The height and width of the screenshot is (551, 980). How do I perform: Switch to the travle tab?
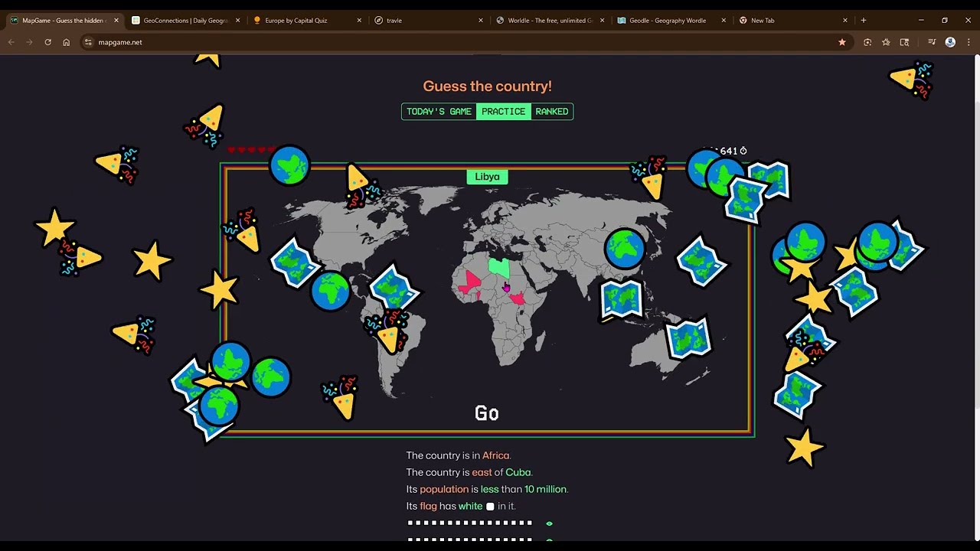pos(428,21)
